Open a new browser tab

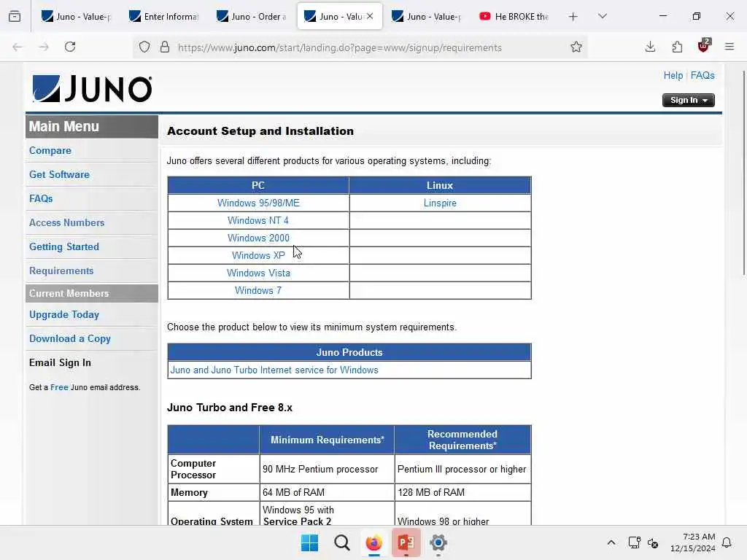click(573, 17)
